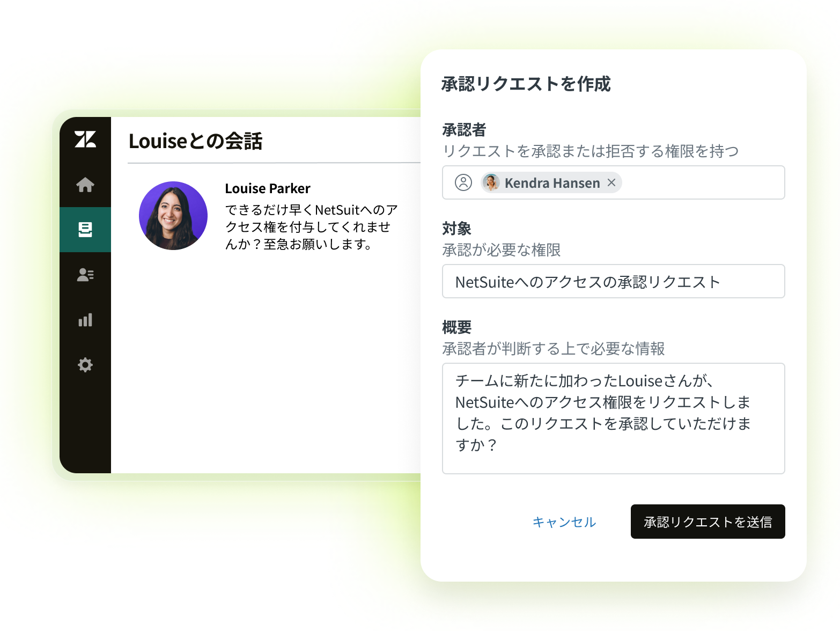The width and height of the screenshot is (840, 631).
Task: Select the active tickets view sidebar icon
Action: pyautogui.click(x=85, y=230)
